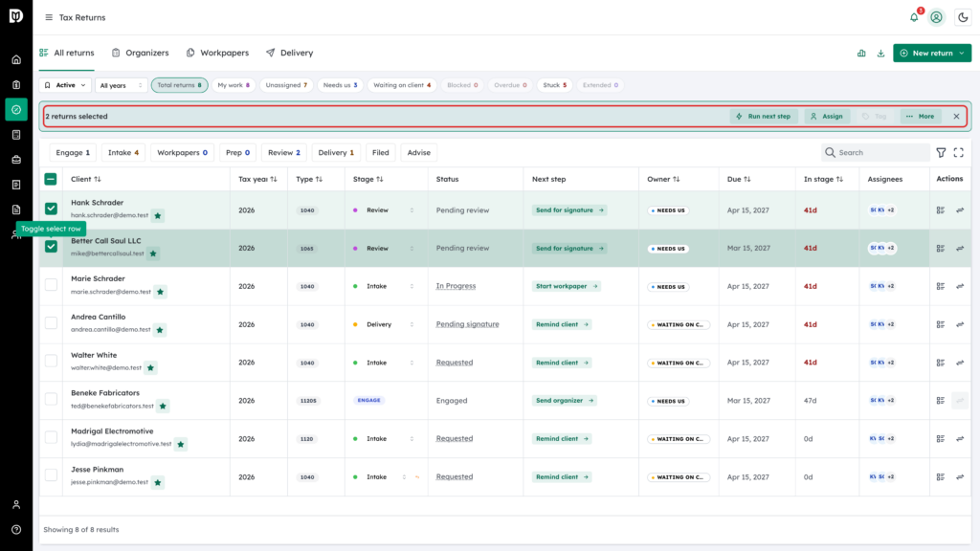This screenshot has width=980, height=551.
Task: Open the All years dropdown
Action: pyautogui.click(x=122, y=85)
